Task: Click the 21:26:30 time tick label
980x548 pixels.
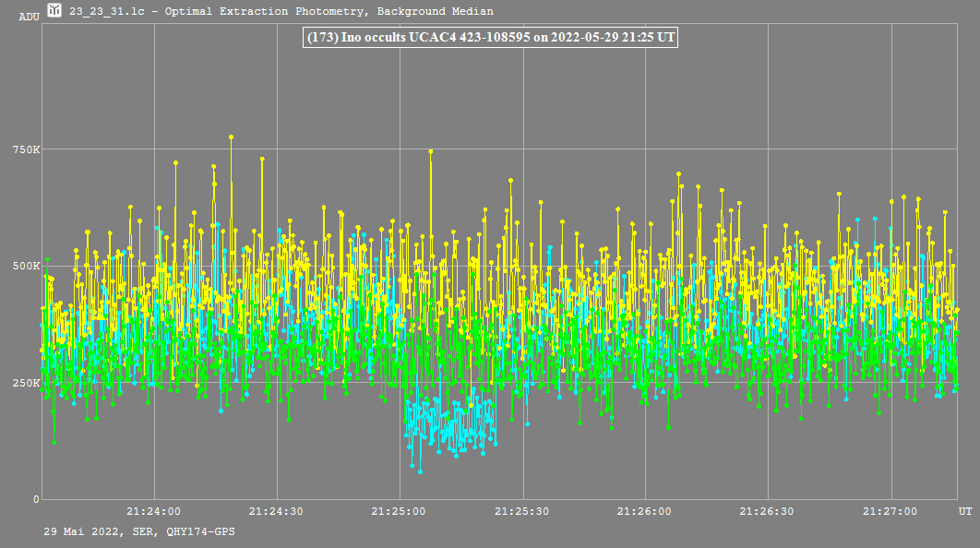Action: [x=767, y=510]
